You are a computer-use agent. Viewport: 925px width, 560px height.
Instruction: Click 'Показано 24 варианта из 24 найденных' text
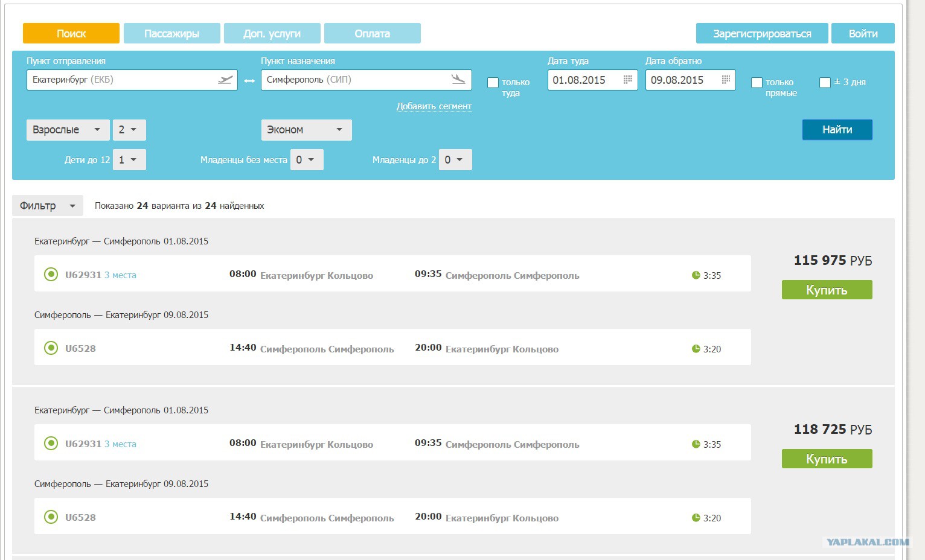coord(179,206)
